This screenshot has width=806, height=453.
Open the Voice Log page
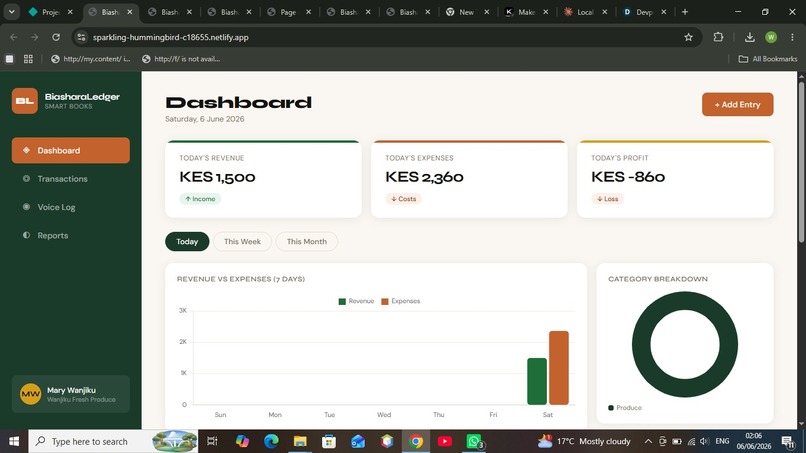coord(56,207)
